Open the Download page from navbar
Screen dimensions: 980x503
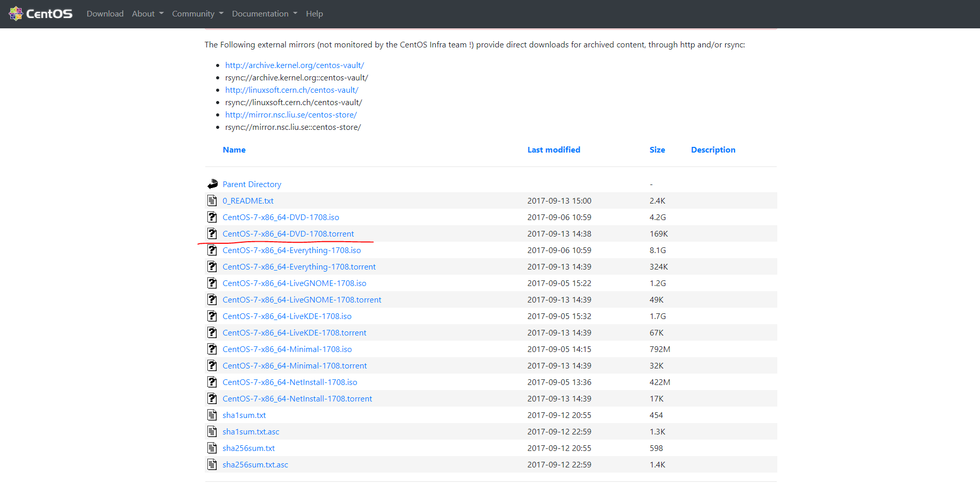pyautogui.click(x=105, y=13)
